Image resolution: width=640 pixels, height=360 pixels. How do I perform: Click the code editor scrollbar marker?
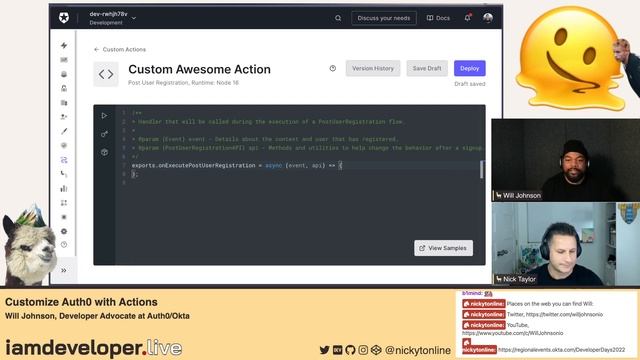(482, 169)
